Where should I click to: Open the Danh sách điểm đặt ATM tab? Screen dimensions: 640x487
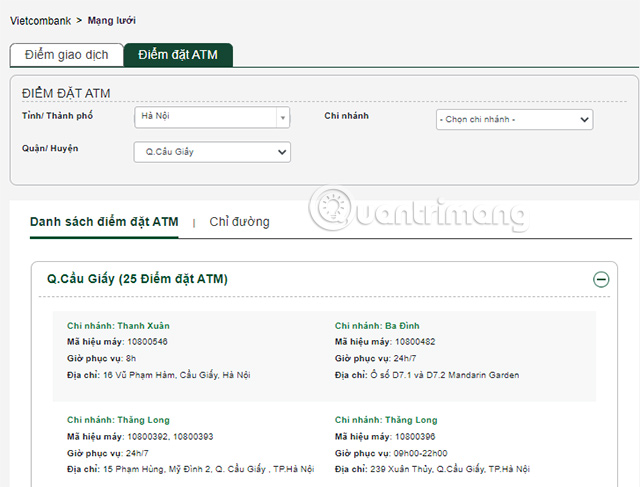pos(104,222)
